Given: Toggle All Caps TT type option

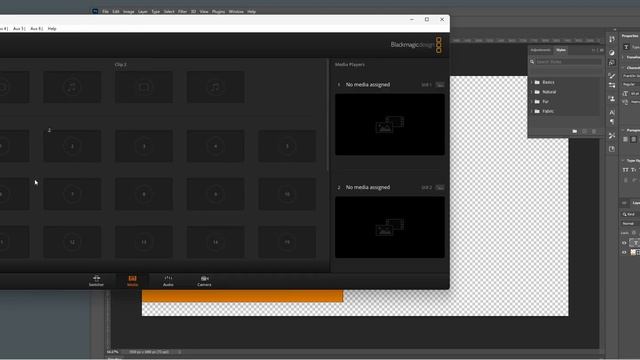Looking at the screenshot, I should (625, 170).
